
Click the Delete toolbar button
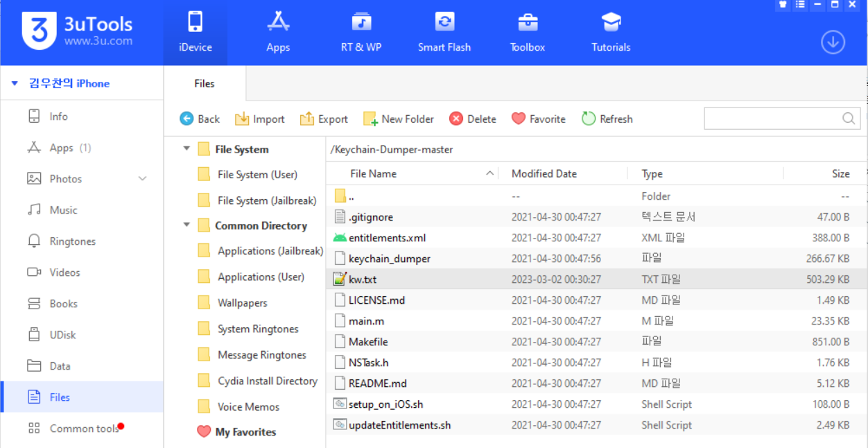(x=473, y=119)
